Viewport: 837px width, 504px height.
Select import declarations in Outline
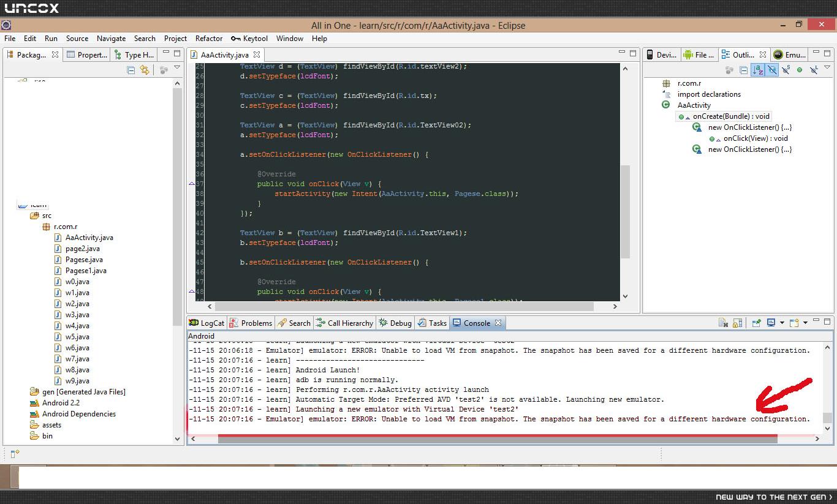[x=701, y=94]
